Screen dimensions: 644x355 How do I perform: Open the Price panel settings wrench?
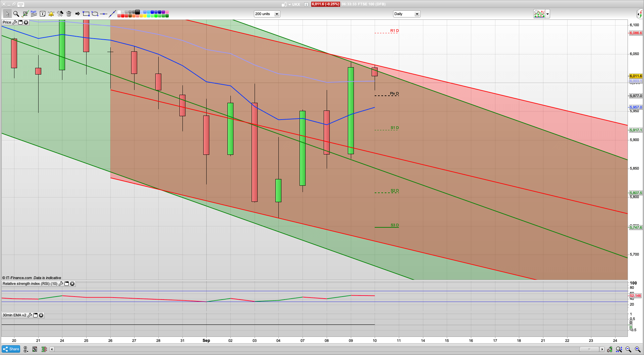(x=15, y=22)
